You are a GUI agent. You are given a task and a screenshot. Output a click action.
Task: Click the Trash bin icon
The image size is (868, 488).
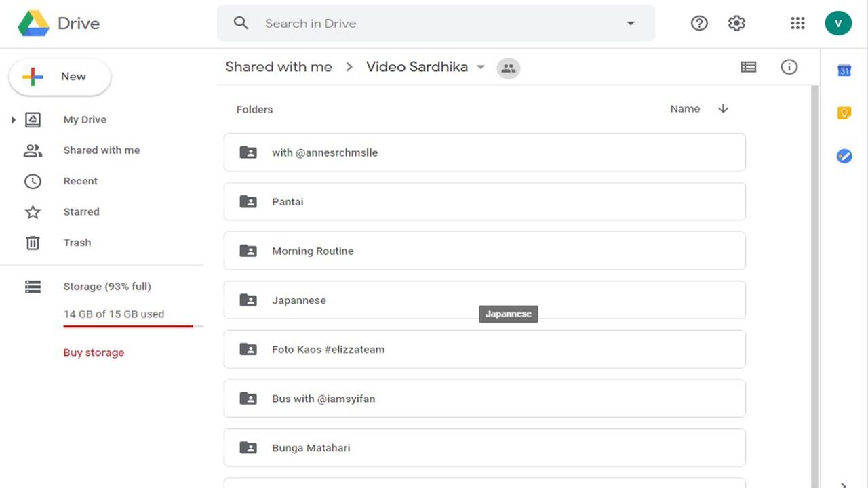pyautogui.click(x=33, y=243)
